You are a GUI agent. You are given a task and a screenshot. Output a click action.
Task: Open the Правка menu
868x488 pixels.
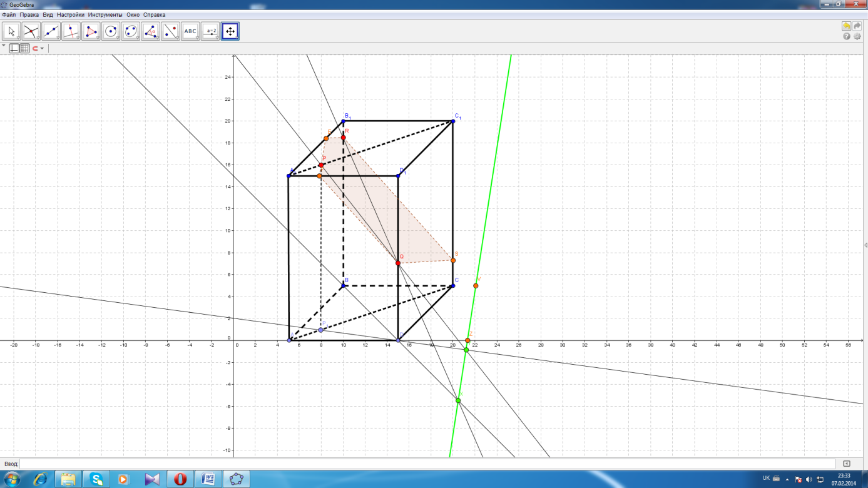pos(29,14)
